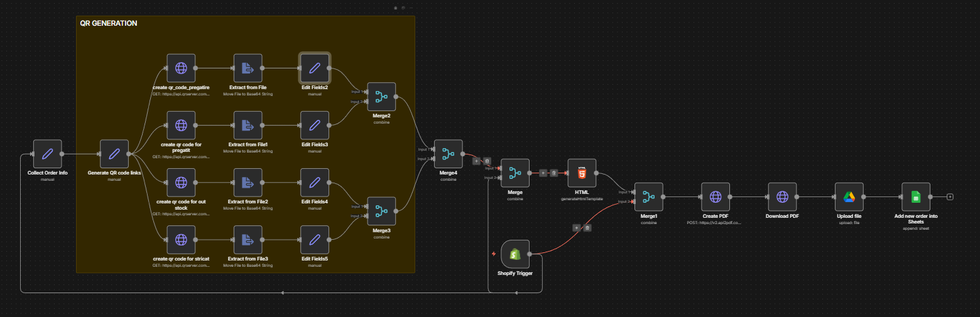
Task: Click the plus after Add new order into Sheets
Action: click(950, 197)
